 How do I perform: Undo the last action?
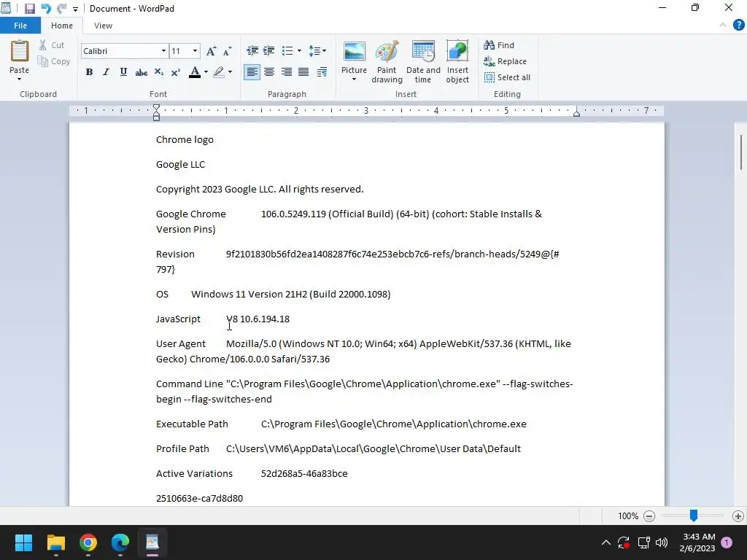tap(46, 9)
